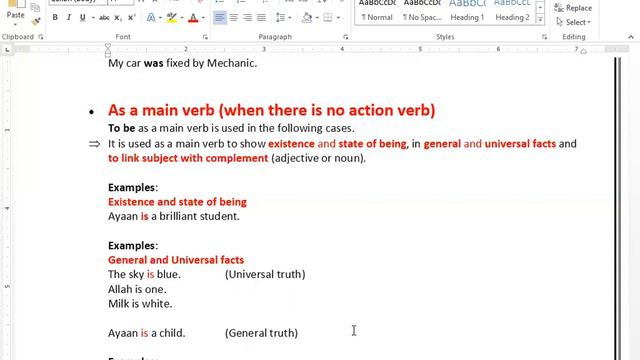
Task: Click the line 'Ayaan is a brilliant student.'
Action: (x=173, y=216)
